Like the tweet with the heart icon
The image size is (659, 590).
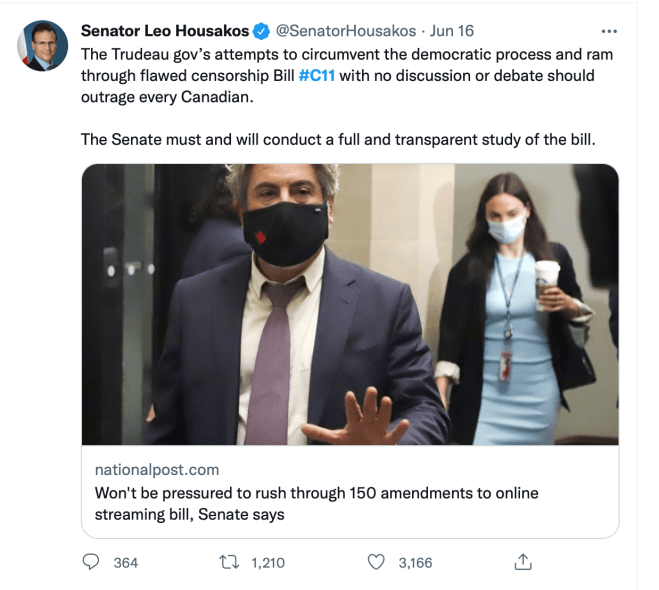click(x=376, y=562)
